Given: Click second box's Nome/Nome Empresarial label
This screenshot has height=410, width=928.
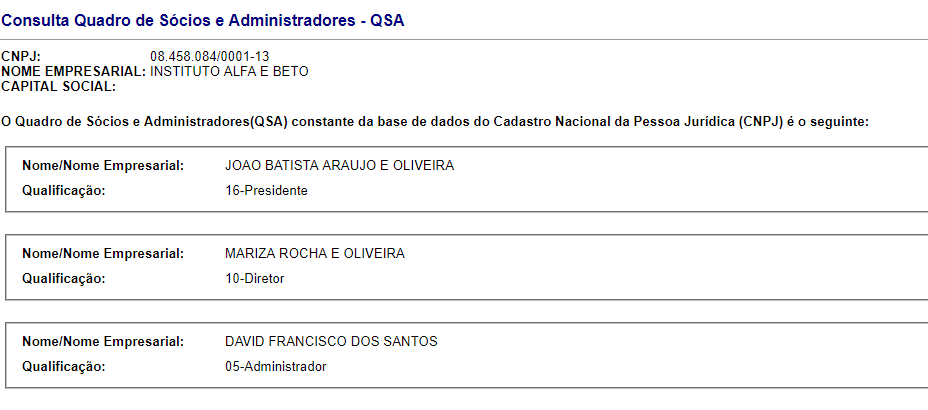Looking at the screenshot, I should (103, 253).
